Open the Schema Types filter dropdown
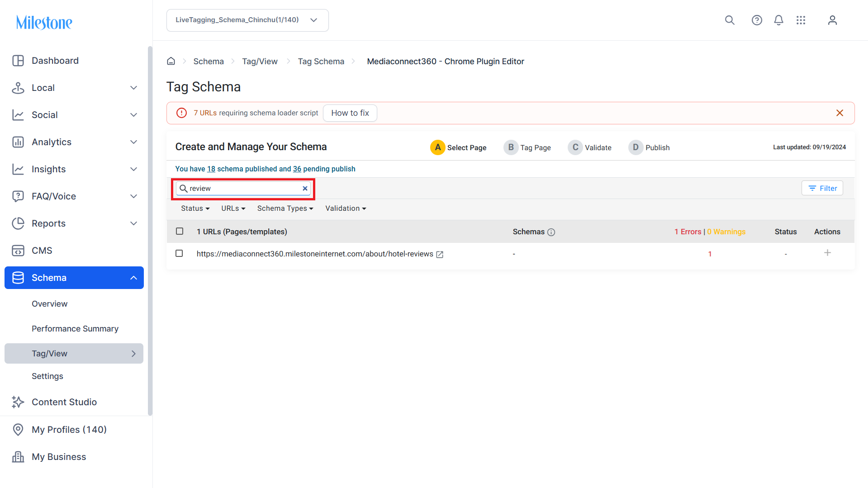 click(x=285, y=208)
